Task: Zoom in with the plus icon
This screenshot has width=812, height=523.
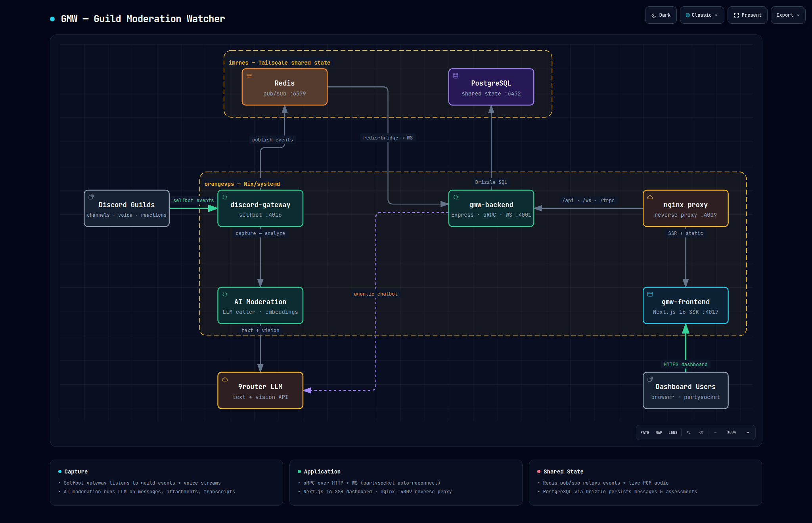Action: point(748,432)
